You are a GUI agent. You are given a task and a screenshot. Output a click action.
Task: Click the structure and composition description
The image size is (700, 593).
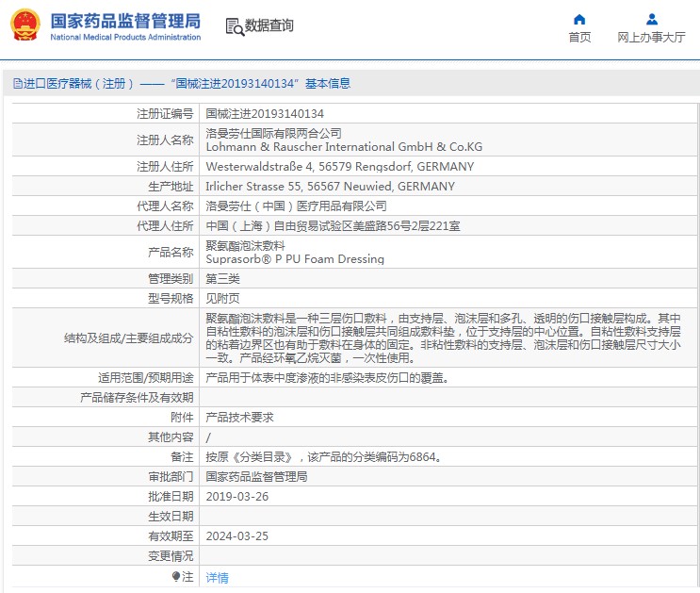[444, 338]
